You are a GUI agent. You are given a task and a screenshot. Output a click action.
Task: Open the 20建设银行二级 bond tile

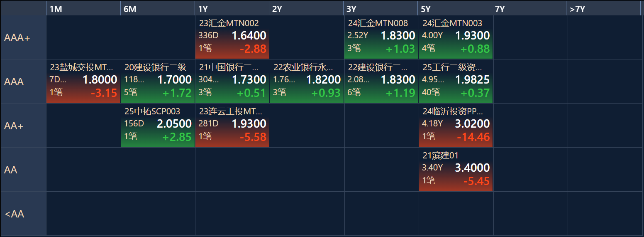(x=158, y=82)
